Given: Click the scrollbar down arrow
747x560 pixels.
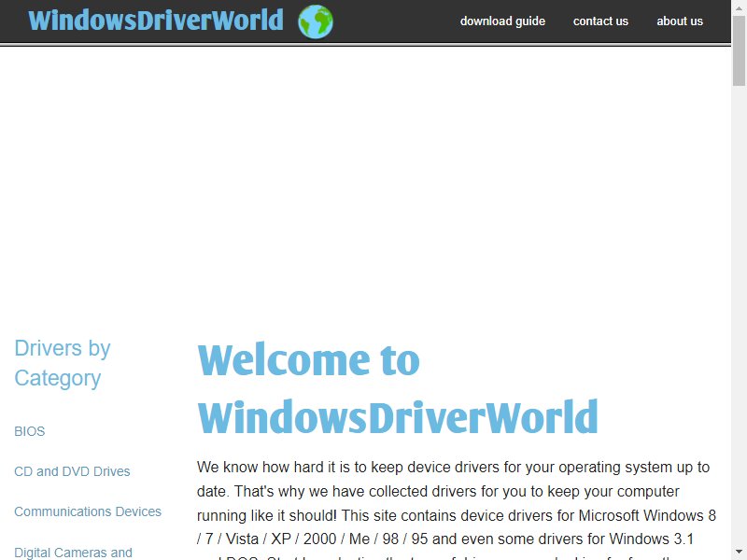Looking at the screenshot, I should click(x=739, y=553).
